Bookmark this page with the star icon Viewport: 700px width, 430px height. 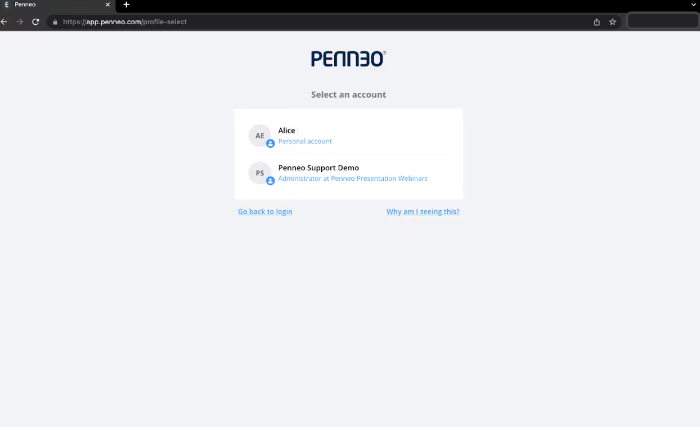612,22
